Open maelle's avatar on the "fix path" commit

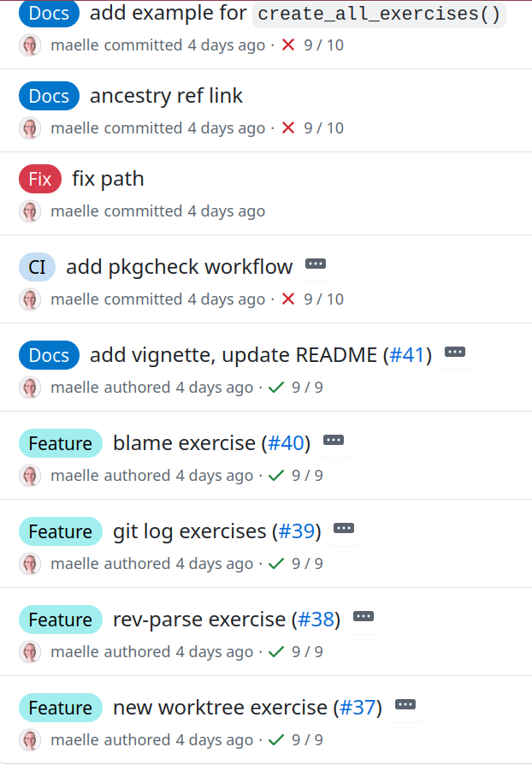point(29,211)
